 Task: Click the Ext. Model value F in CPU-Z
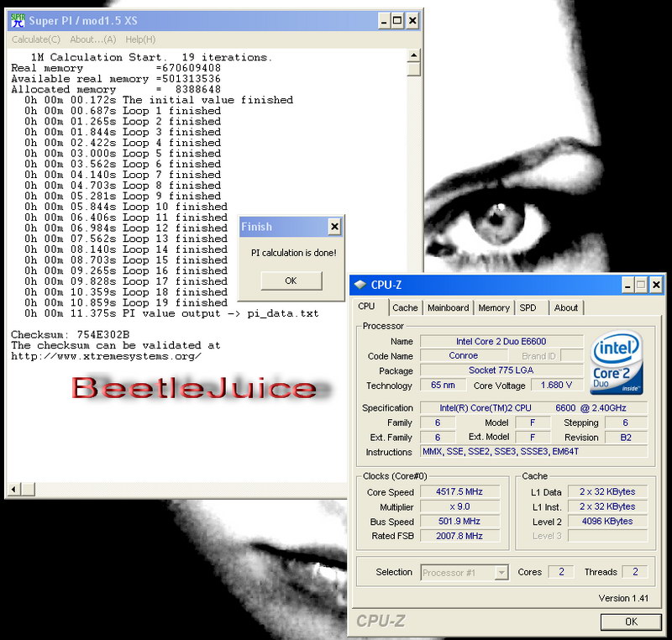(x=533, y=438)
